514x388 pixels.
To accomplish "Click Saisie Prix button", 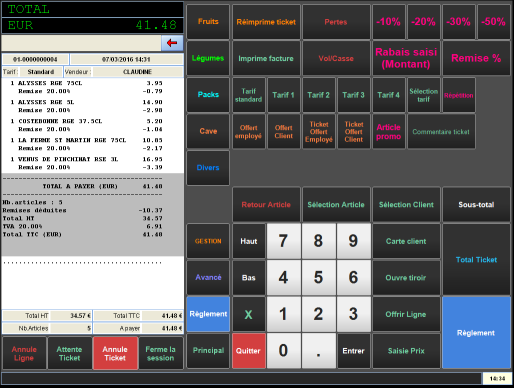I will coord(406,351).
